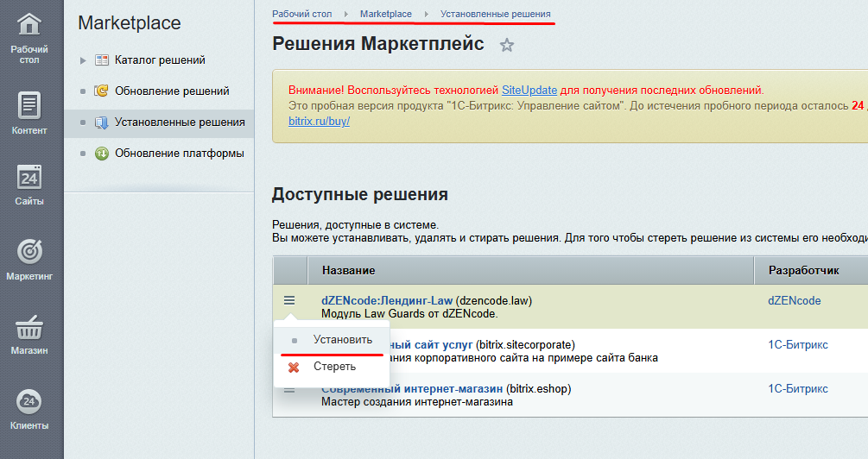The image size is (868, 459).
Task: Open hamburger menu for dZENcode:Лендинг-Law row
Action: pos(289,300)
